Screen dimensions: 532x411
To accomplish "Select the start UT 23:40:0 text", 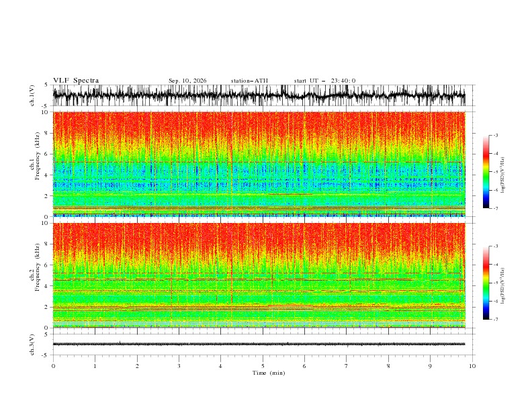I will (x=324, y=81).
